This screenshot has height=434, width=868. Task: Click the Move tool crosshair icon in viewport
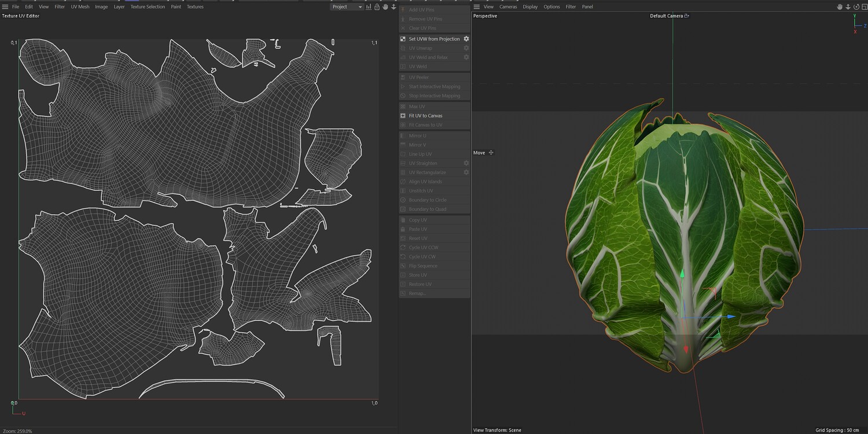point(491,153)
